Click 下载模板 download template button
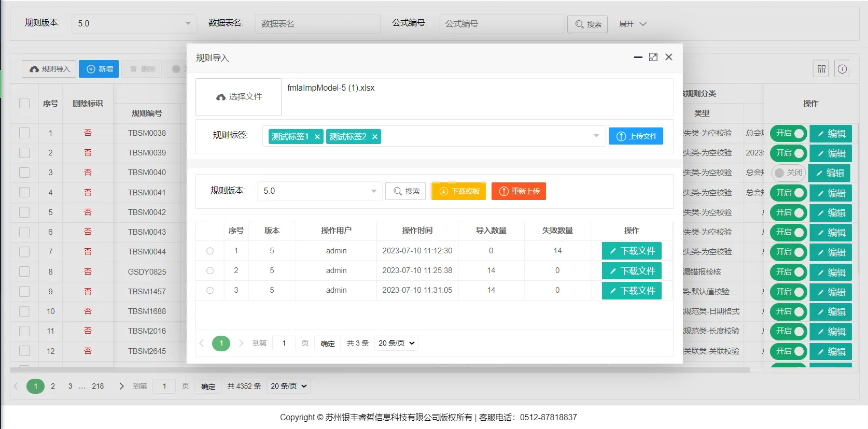 459,191
